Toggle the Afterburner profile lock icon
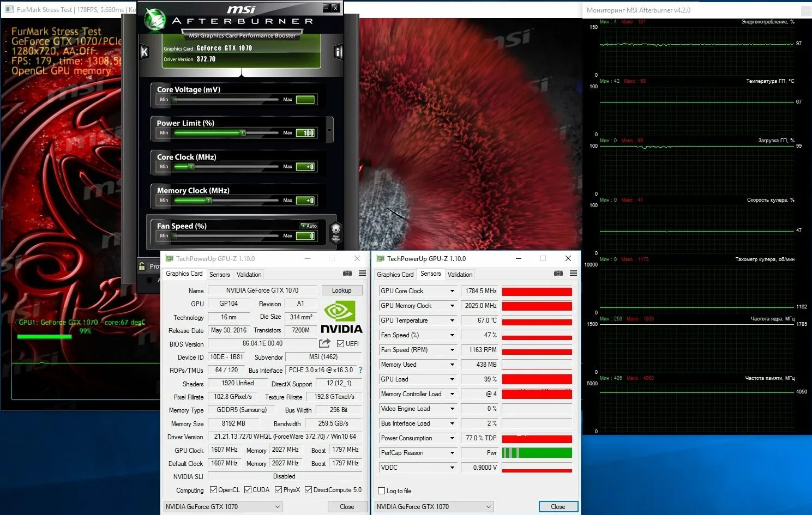The image size is (812, 515). [142, 266]
